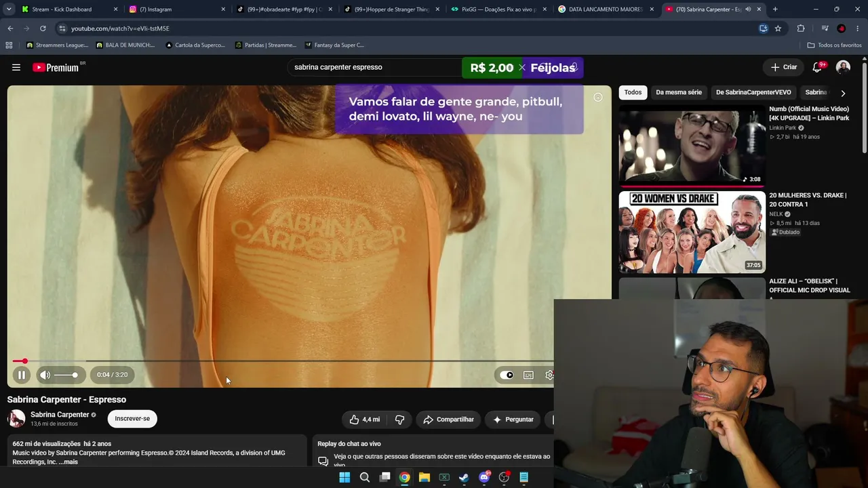Open the info icon on the video
The height and width of the screenshot is (488, 868).
tap(598, 98)
